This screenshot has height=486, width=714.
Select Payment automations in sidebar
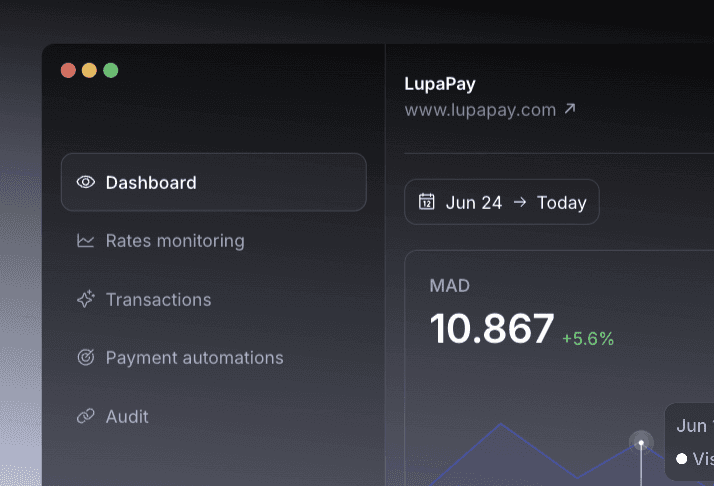(194, 358)
